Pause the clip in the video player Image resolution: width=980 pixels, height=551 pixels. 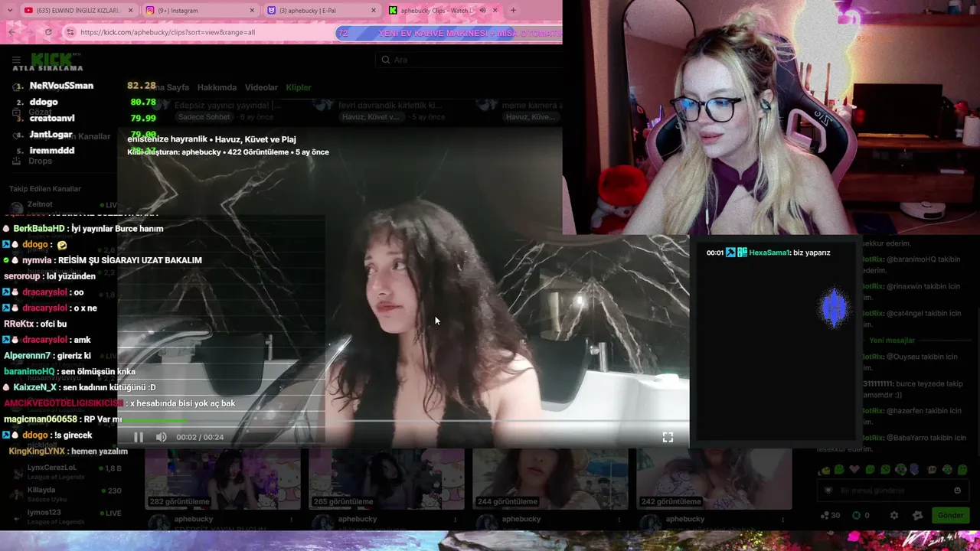(139, 437)
